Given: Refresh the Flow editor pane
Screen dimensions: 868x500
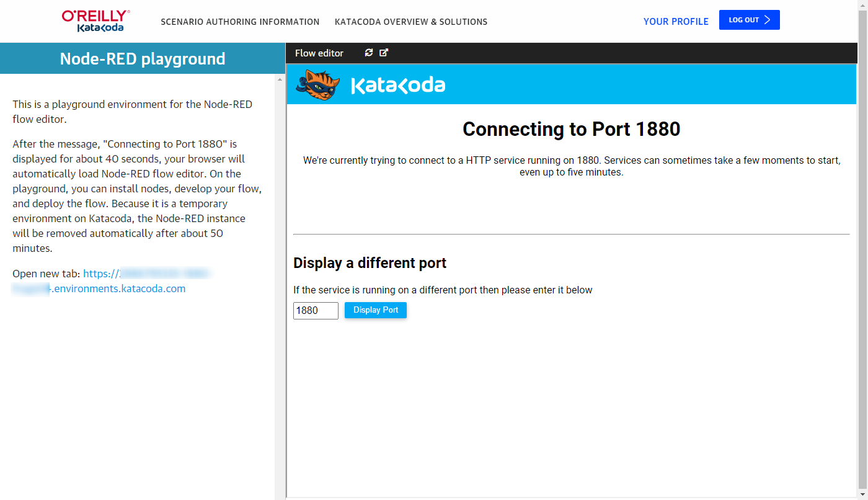Looking at the screenshot, I should (369, 53).
